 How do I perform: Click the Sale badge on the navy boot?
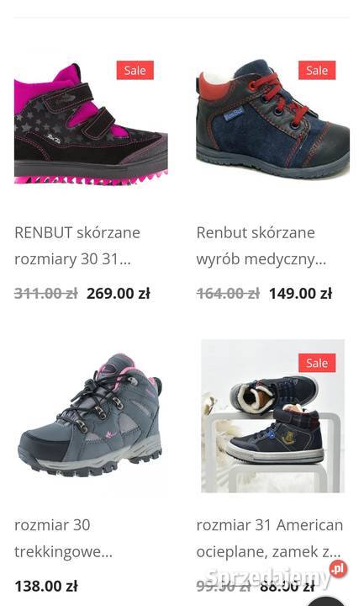[x=317, y=71]
